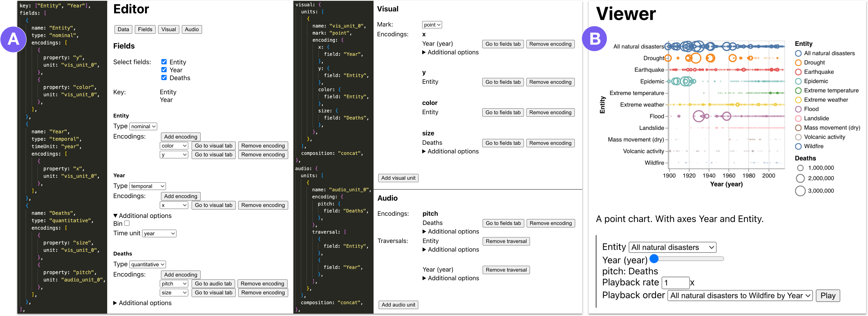Uncheck the Deaths field checkbox
Viewport: 868px width, 316px height.
pos(164,77)
